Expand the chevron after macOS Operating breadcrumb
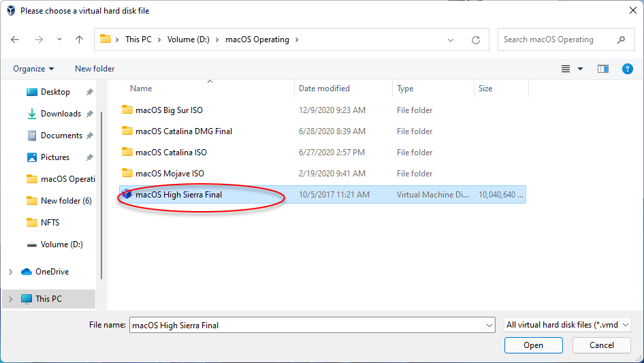 pyautogui.click(x=297, y=40)
